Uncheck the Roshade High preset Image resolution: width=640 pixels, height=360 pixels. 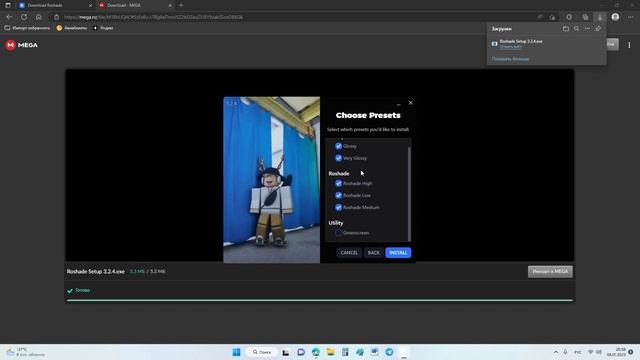[x=338, y=183]
